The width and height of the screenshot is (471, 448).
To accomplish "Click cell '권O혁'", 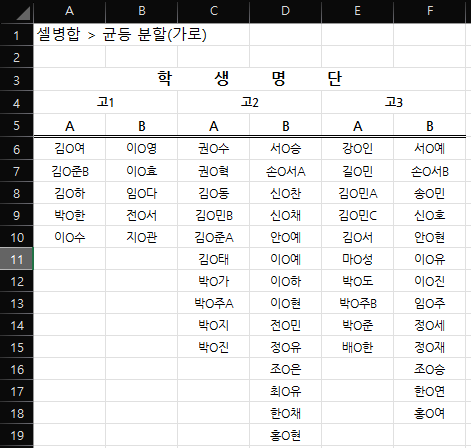I will pos(214,171).
